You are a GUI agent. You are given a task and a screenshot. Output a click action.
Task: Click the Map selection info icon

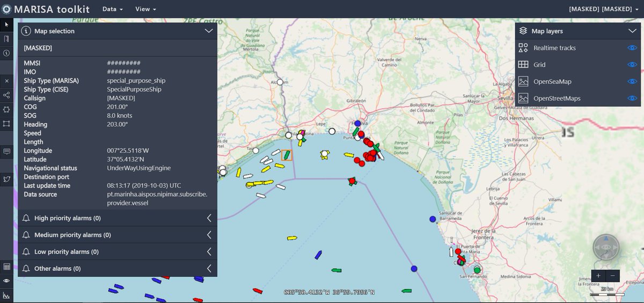[25, 31]
